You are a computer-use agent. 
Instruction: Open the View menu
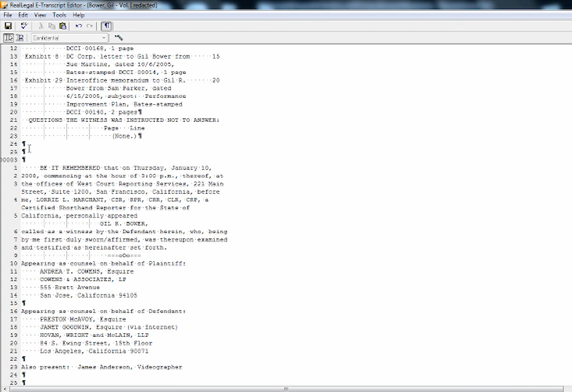pos(40,15)
